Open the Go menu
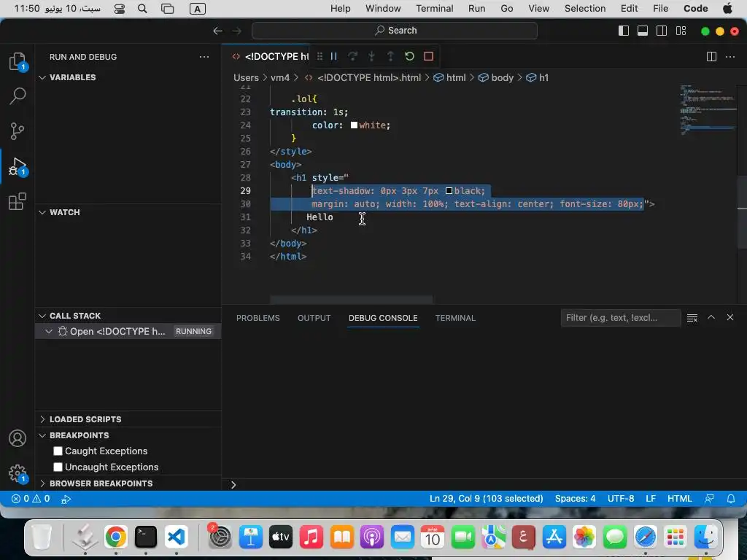Image resolution: width=747 pixels, height=560 pixels. point(507,9)
